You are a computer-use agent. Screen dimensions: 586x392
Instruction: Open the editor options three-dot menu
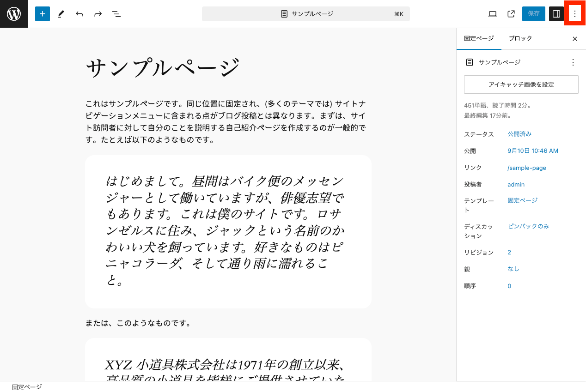575,14
